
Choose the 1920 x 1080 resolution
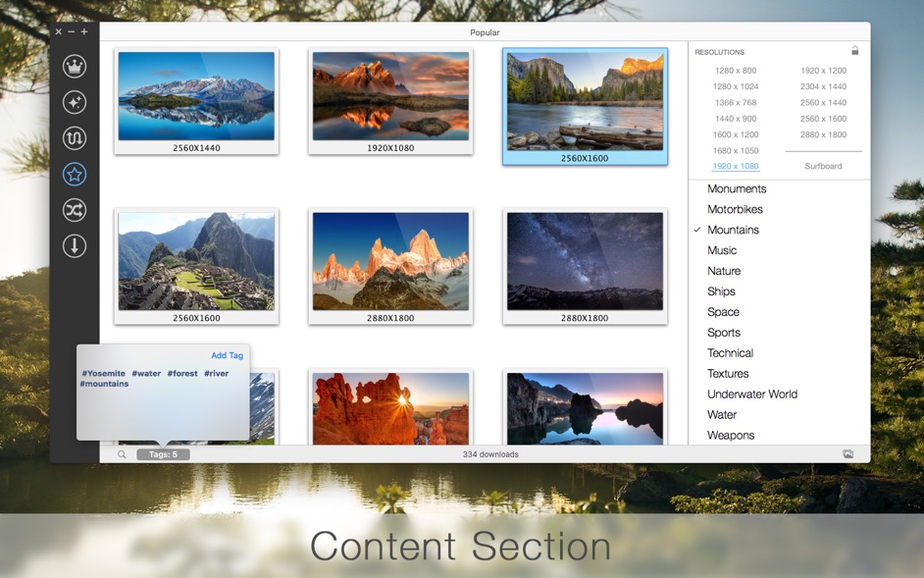[736, 166]
